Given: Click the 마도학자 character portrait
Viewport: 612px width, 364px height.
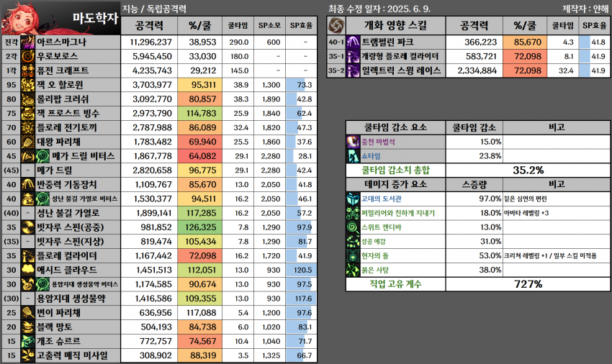Looking at the screenshot, I should (x=23, y=16).
